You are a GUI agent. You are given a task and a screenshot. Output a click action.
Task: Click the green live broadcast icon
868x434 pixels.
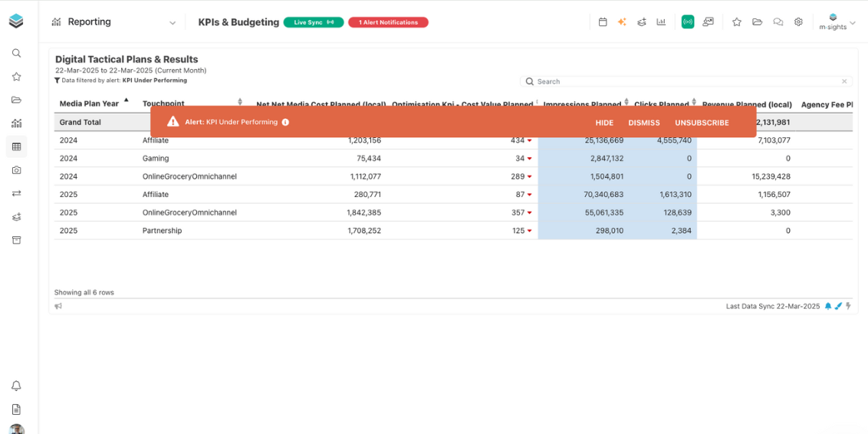(688, 22)
